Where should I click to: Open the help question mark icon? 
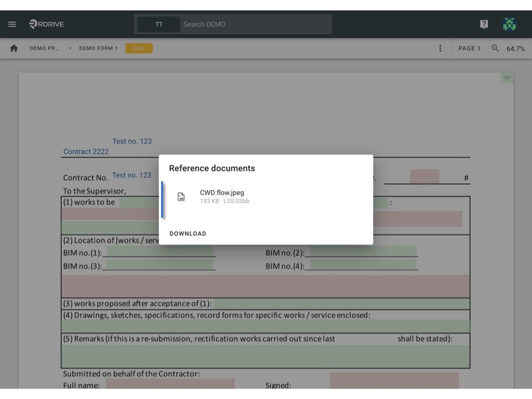(484, 24)
